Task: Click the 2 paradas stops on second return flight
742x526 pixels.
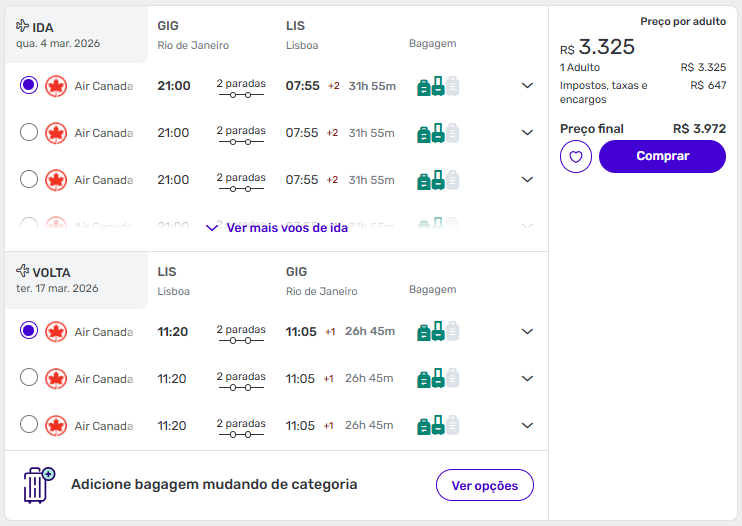Action: coord(241,378)
